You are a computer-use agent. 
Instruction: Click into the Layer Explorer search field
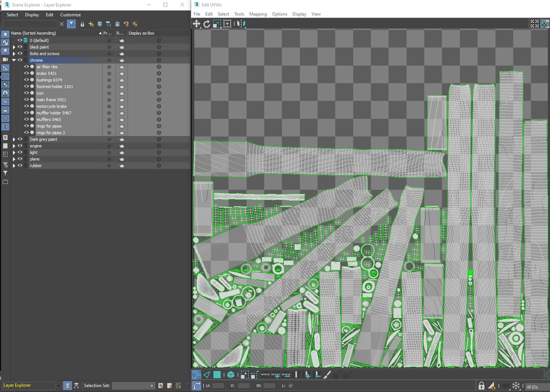point(30,24)
